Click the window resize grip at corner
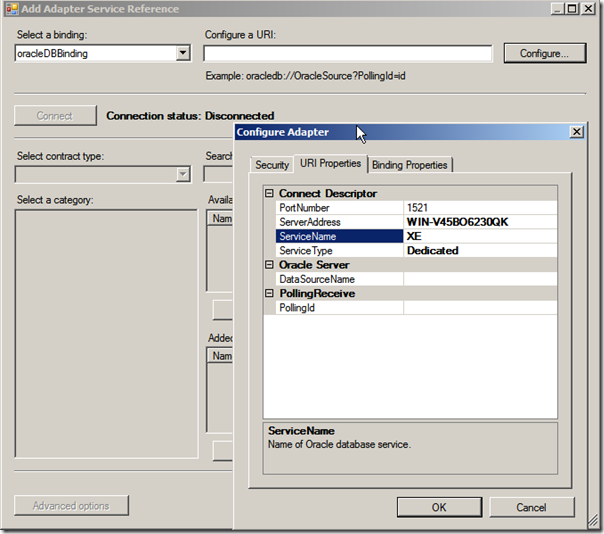The image size is (604, 534). click(592, 521)
